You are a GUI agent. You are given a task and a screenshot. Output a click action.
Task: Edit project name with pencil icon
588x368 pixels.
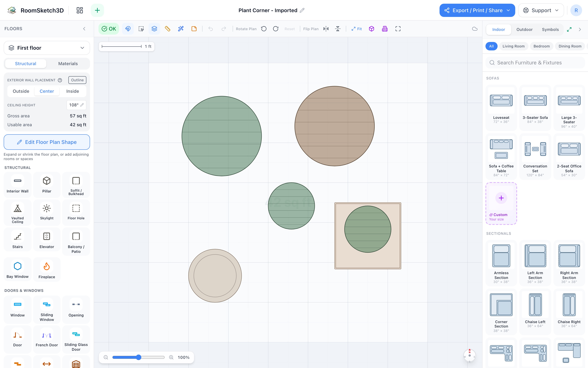coord(302,10)
